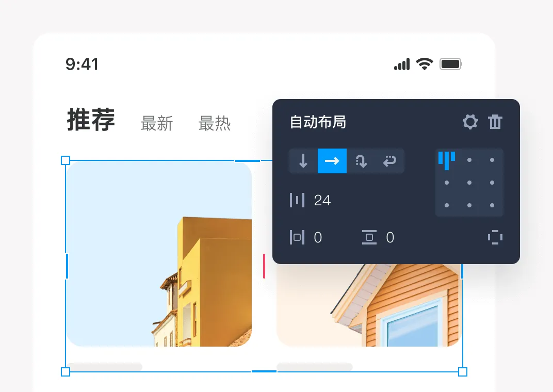Select vertical direction down arrow

303,161
